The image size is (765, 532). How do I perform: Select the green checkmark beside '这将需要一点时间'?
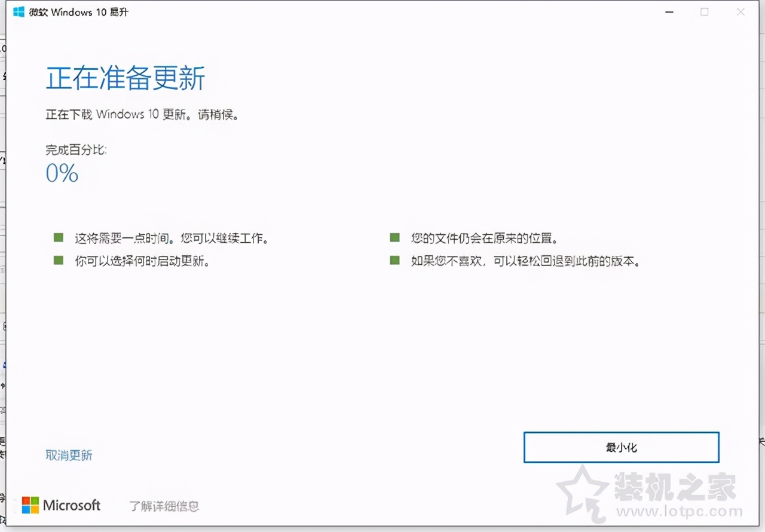(58, 237)
